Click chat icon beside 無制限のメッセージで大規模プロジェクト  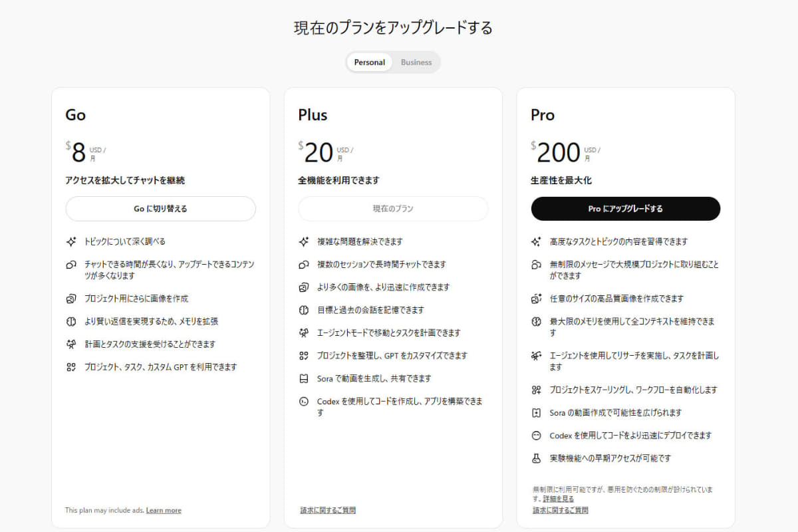(537, 265)
